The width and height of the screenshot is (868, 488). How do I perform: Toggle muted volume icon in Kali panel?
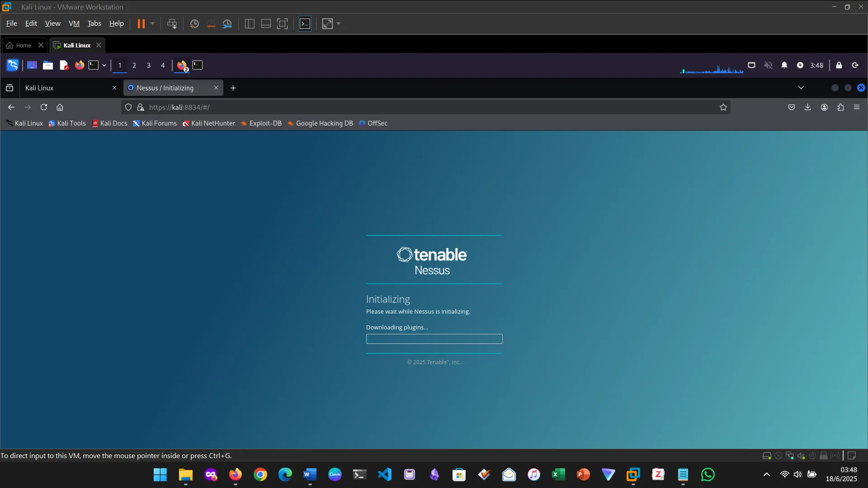pyautogui.click(x=768, y=65)
